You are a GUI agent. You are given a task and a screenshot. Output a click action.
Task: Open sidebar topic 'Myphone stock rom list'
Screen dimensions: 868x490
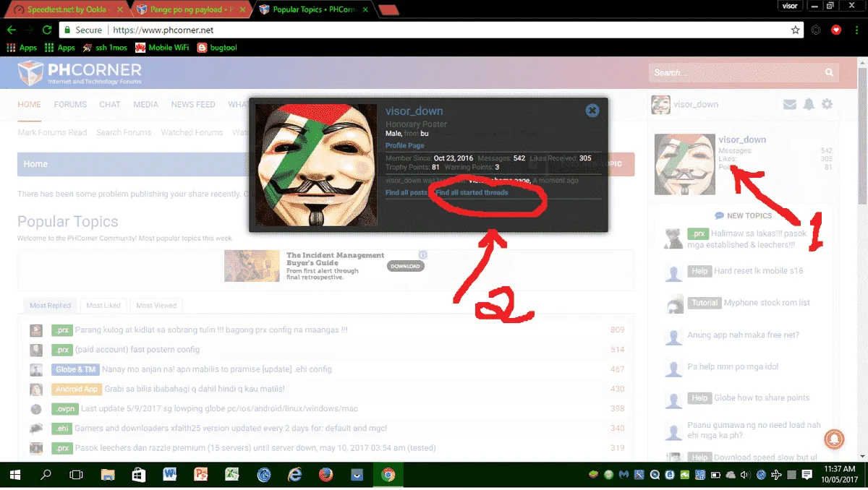(x=767, y=303)
